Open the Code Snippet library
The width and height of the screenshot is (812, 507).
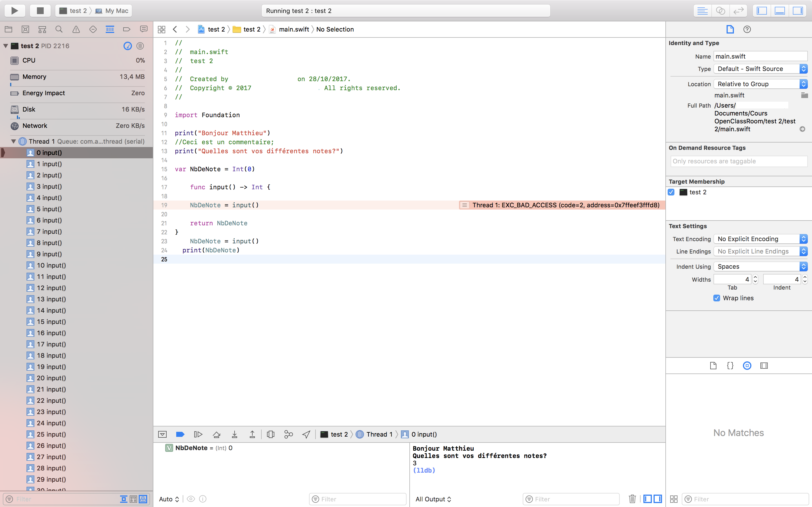pyautogui.click(x=730, y=366)
